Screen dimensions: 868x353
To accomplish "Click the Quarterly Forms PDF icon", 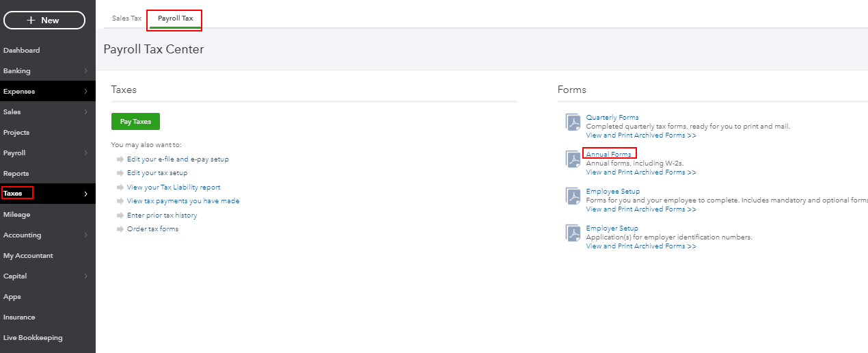I will (x=573, y=122).
